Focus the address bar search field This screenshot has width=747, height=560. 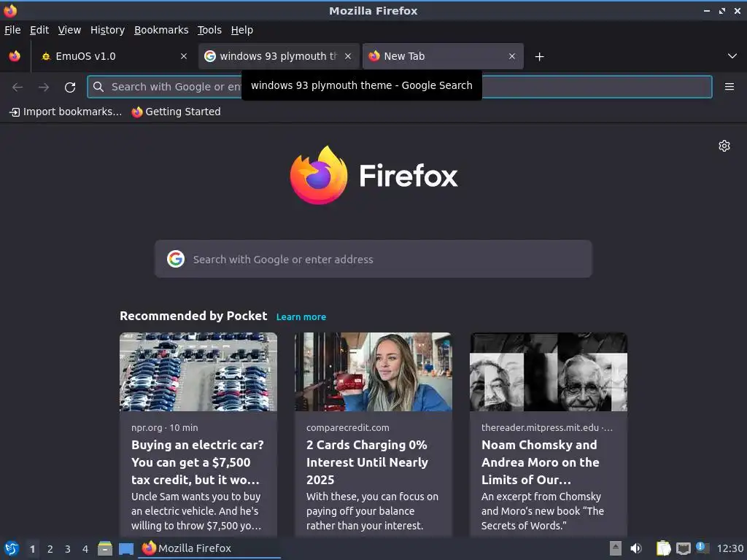(x=399, y=87)
